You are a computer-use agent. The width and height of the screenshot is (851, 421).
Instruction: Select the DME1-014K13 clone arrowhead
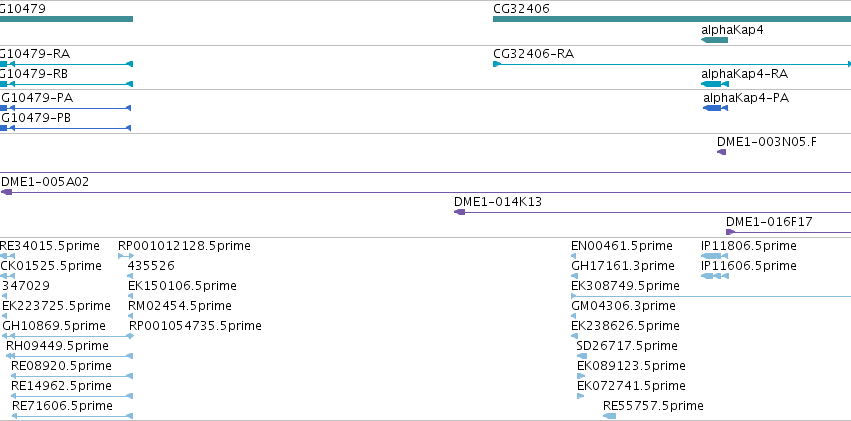460,212
